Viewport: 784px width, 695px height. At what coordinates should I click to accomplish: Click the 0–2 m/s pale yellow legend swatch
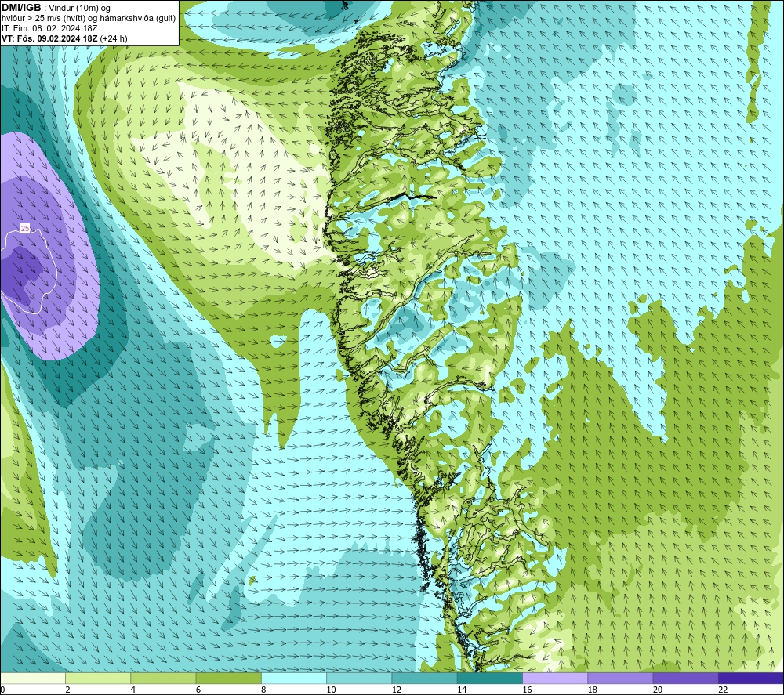click(x=33, y=678)
